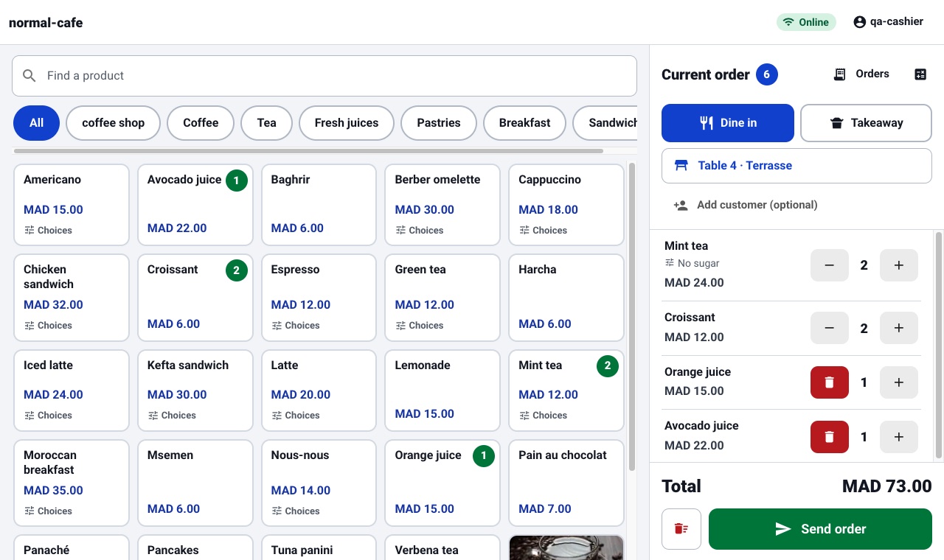Click the category chips horizontal scrollbar
Image resolution: width=944 pixels, height=560 pixels.
point(308,151)
